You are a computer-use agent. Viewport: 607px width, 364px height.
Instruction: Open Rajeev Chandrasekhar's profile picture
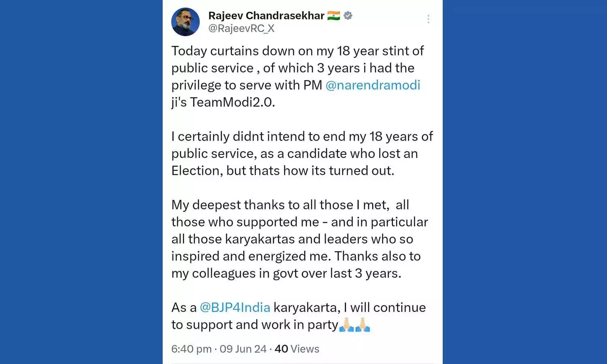click(185, 22)
